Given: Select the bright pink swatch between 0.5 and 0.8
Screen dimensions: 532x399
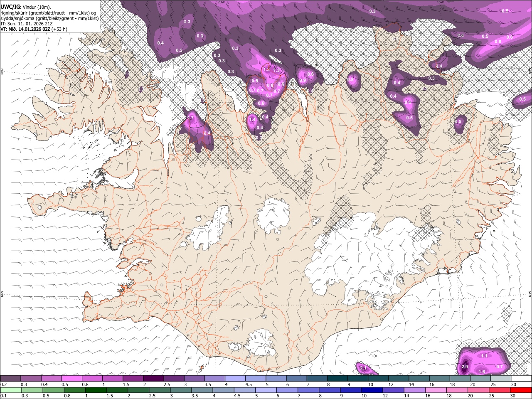Looking at the screenshot, I should click(x=72, y=378).
